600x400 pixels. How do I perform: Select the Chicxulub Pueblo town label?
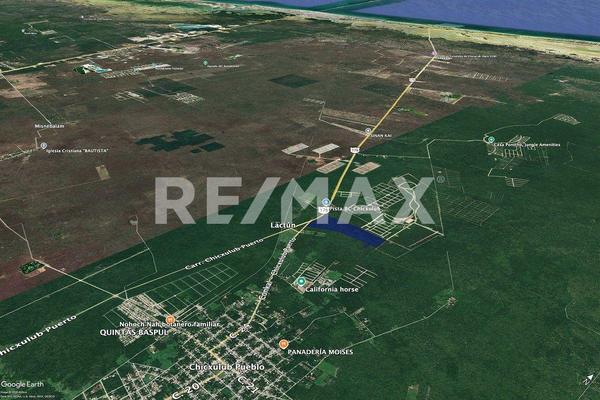tap(227, 367)
